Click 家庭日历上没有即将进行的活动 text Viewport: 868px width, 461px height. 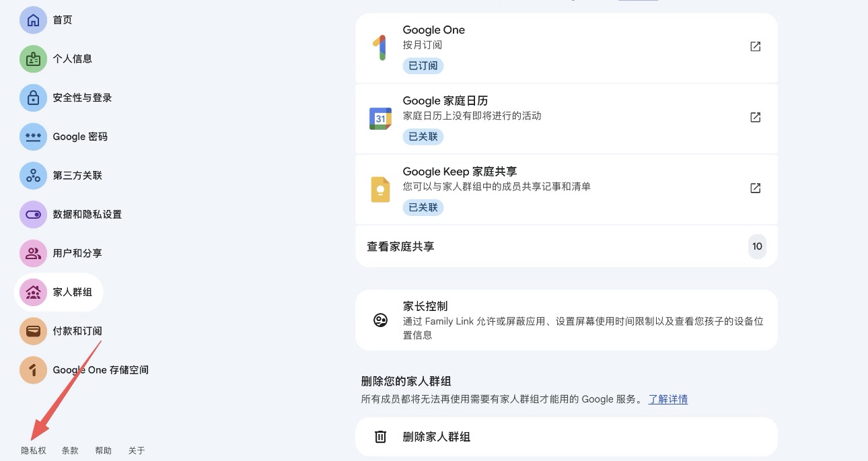coord(472,116)
